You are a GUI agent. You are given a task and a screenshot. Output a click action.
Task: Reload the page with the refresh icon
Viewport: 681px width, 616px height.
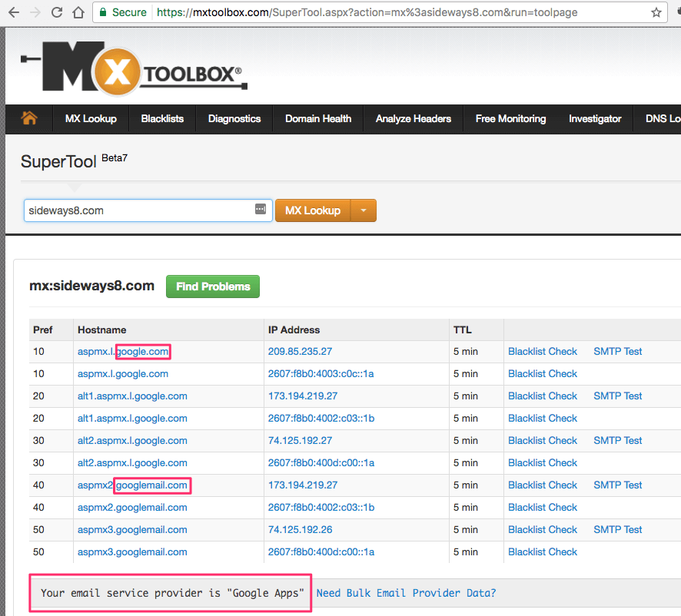(55, 12)
